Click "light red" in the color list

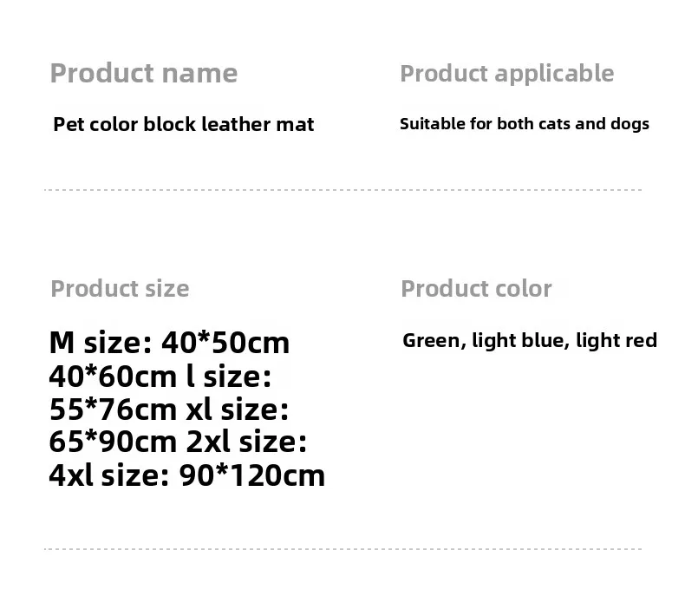click(616, 341)
